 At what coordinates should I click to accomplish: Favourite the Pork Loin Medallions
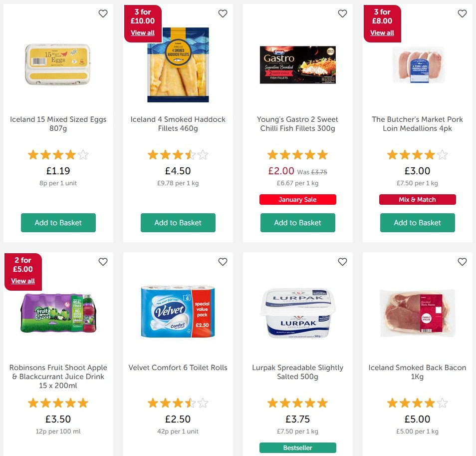tap(462, 13)
